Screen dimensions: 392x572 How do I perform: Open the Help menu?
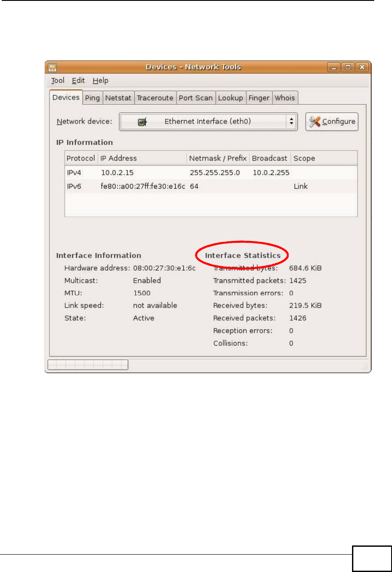(x=100, y=80)
